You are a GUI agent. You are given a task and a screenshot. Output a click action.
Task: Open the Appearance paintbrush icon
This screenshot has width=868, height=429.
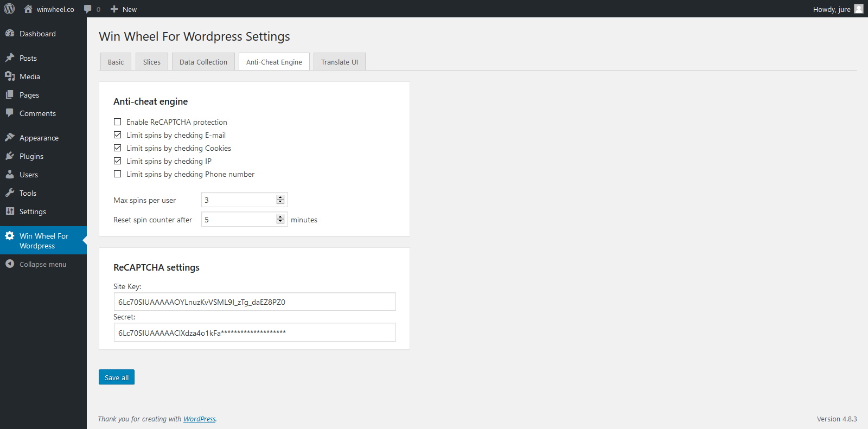coord(10,138)
